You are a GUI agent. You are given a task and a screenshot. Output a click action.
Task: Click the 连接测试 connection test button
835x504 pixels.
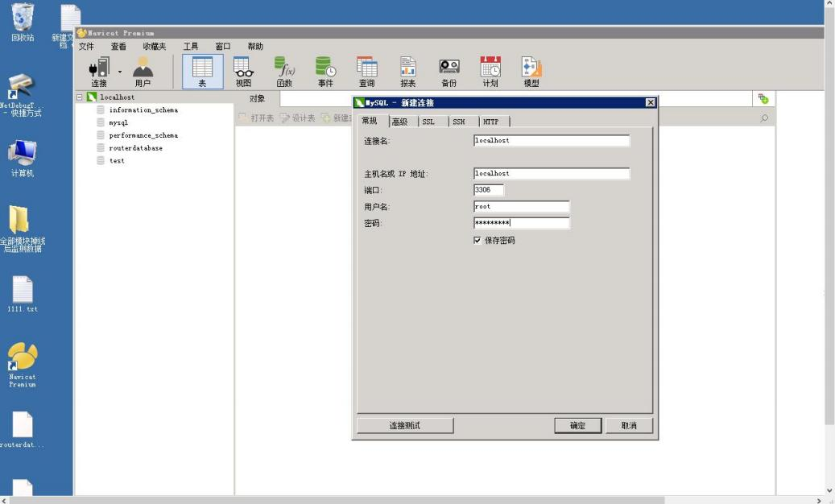point(405,425)
